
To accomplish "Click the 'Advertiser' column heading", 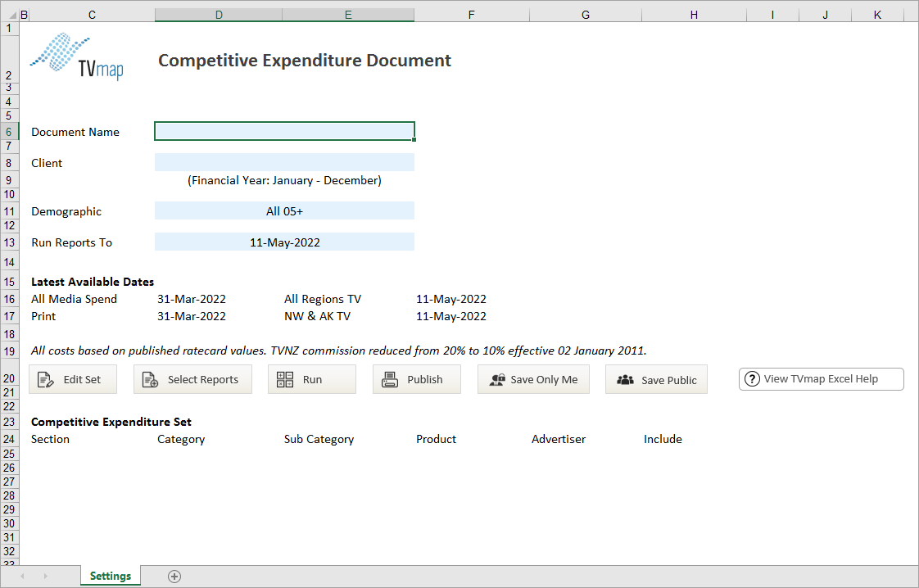I will [559, 439].
